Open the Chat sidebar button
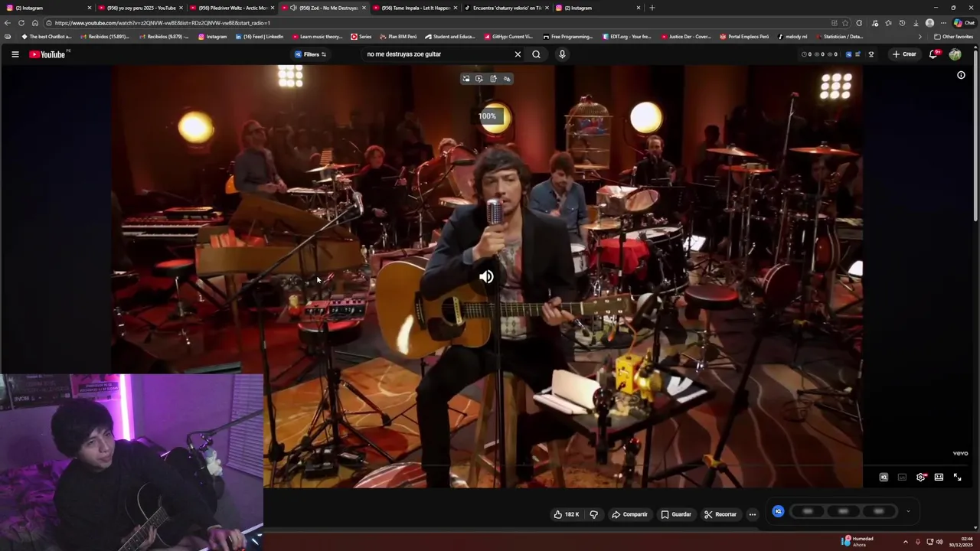 (964, 23)
